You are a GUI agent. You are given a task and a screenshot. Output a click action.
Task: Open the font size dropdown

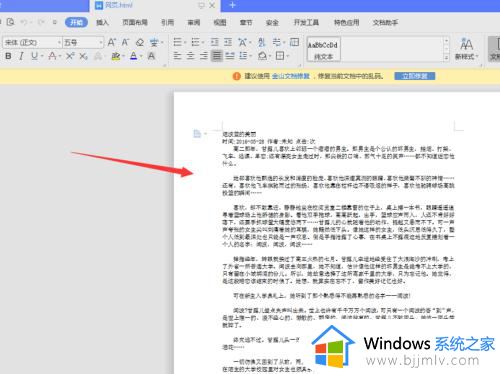(101, 43)
